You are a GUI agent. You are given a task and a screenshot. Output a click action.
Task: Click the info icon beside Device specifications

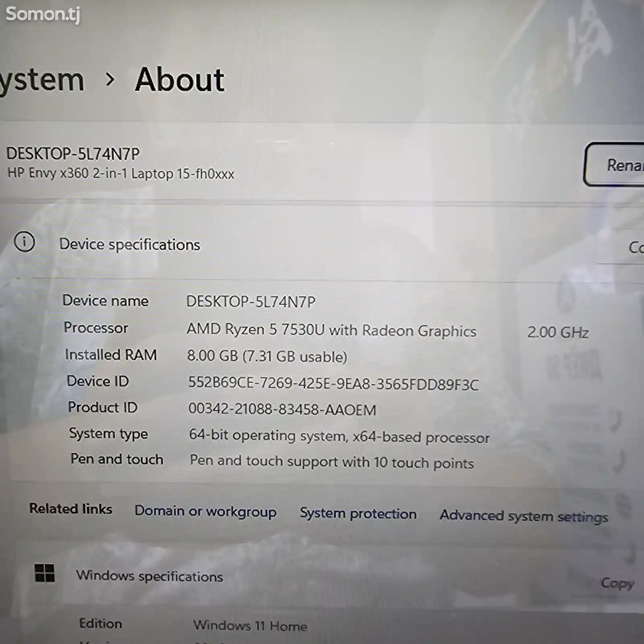tap(24, 242)
